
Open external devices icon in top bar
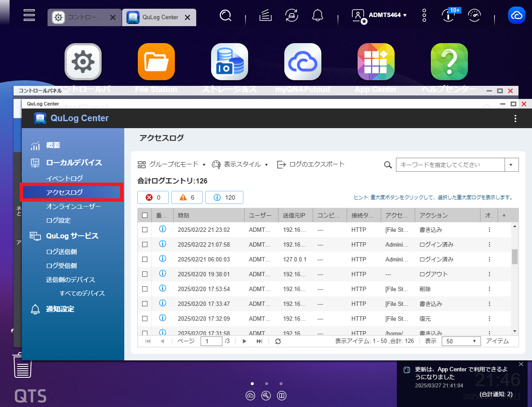coord(291,16)
